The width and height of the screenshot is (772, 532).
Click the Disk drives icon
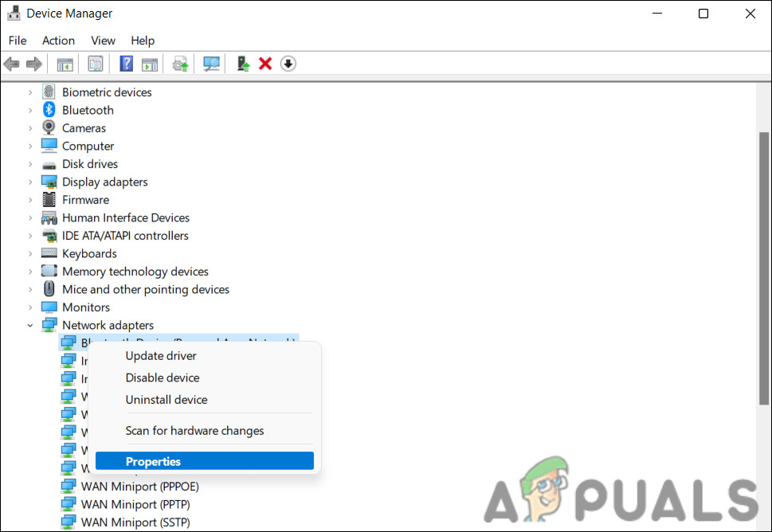[x=49, y=165]
